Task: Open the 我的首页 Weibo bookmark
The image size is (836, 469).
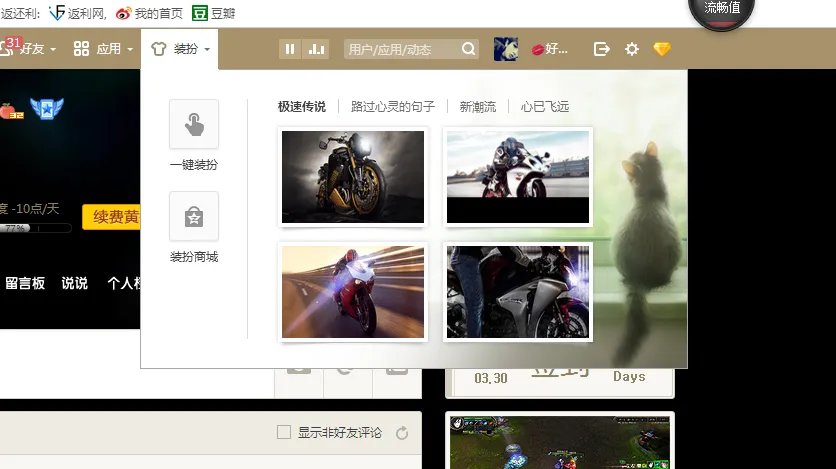Action: [149, 13]
